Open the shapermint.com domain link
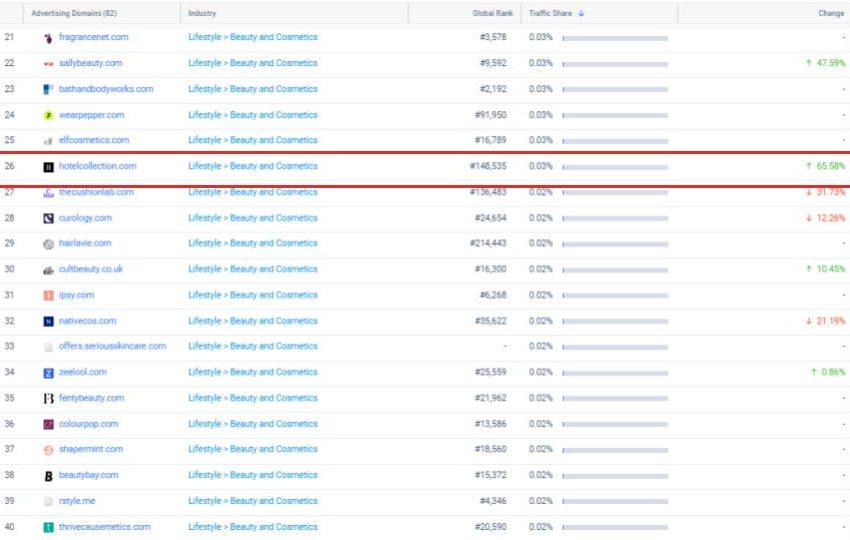 pyautogui.click(x=91, y=449)
